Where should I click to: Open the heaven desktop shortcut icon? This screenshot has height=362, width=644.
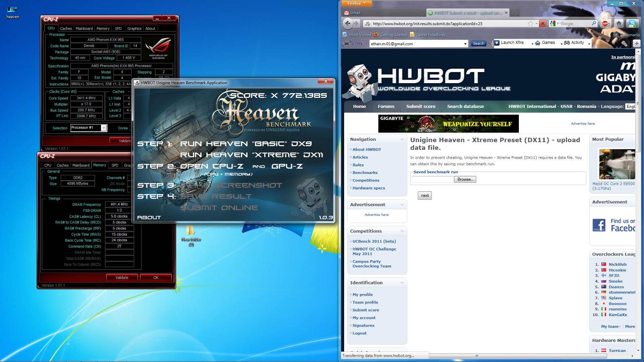12,11
